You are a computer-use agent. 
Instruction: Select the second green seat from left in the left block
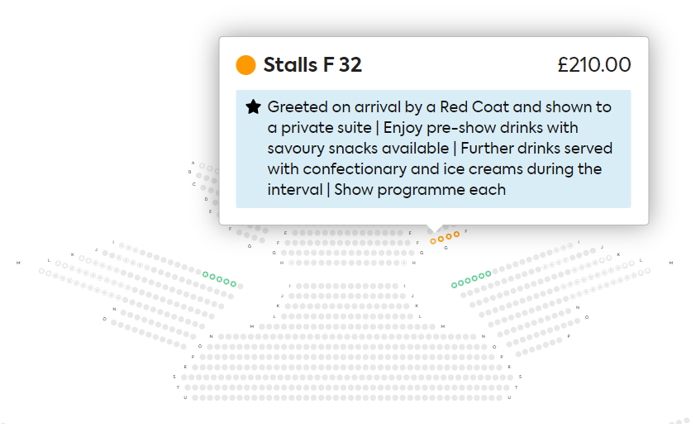pos(213,277)
